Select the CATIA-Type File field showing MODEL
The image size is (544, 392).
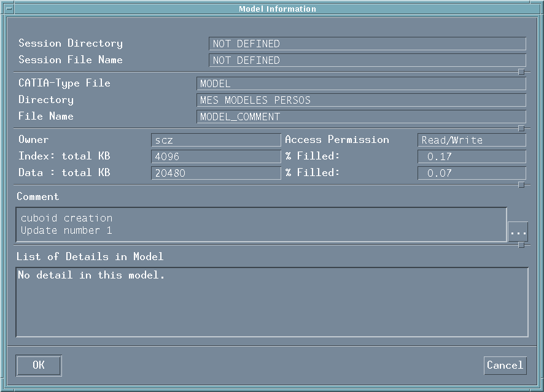pos(361,83)
